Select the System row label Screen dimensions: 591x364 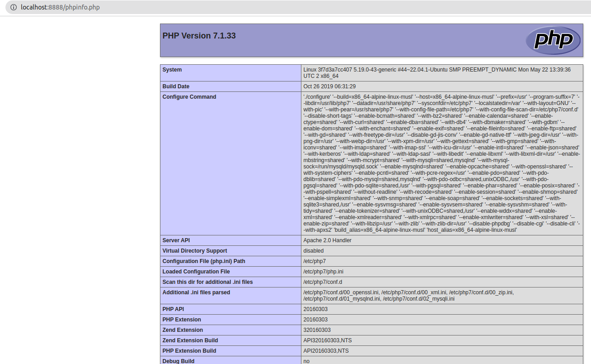(x=172, y=70)
